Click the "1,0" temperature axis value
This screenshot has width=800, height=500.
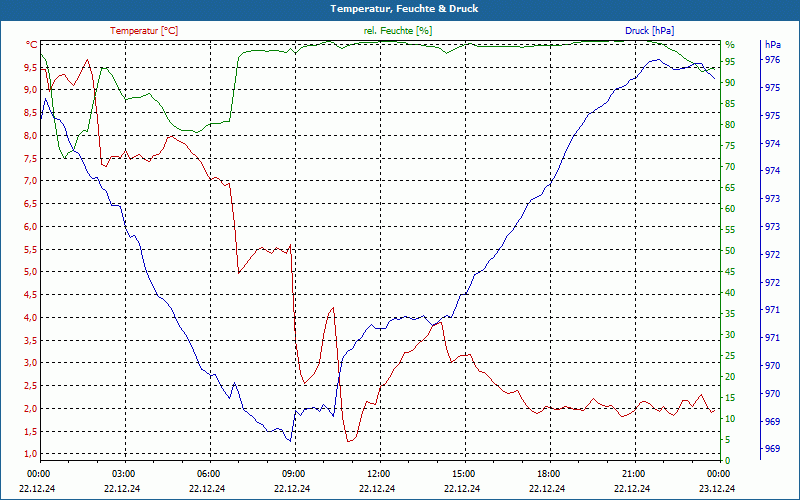click(x=31, y=454)
